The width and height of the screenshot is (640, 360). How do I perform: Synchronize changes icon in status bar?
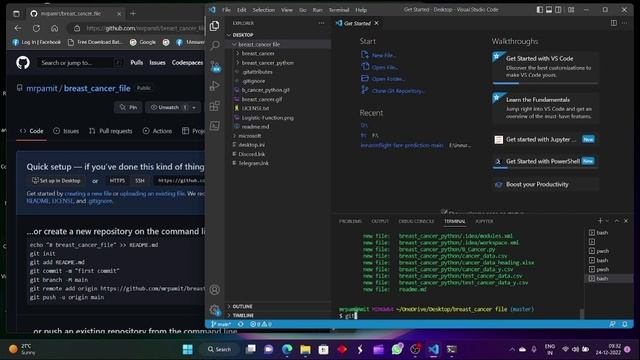[241, 324]
